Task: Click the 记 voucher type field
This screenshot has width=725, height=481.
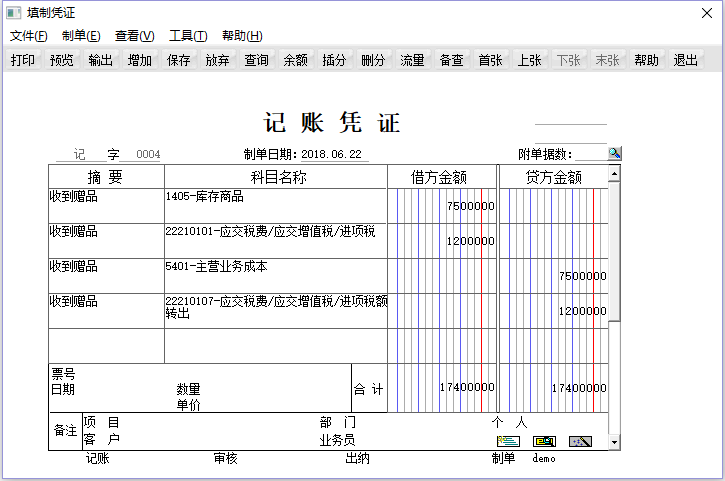Action: coord(80,154)
